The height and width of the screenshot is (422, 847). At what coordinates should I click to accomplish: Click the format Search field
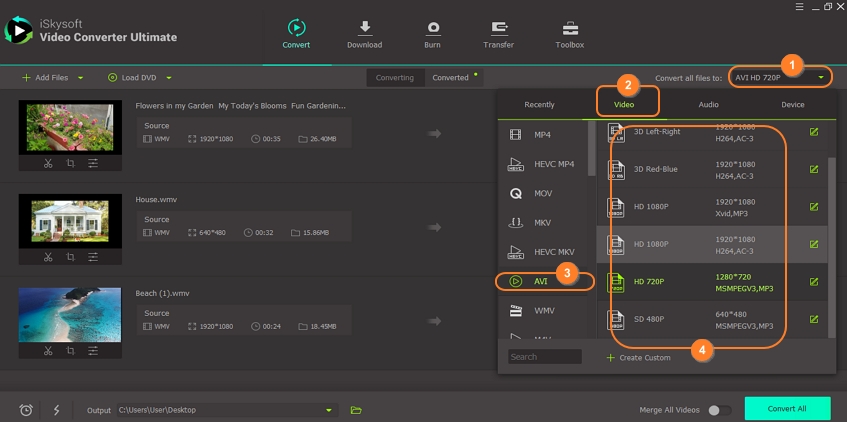[544, 356]
